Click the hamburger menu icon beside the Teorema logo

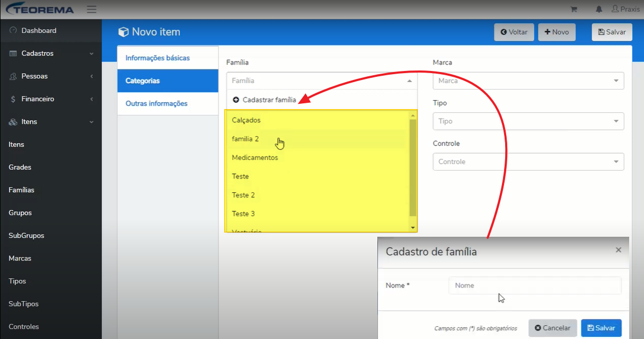[91, 10]
